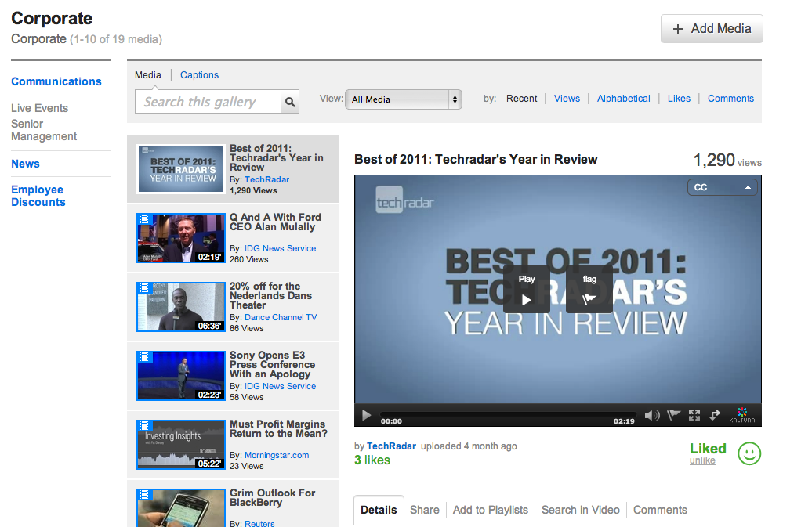
Task: Click the techradar logo in video
Action: click(405, 200)
